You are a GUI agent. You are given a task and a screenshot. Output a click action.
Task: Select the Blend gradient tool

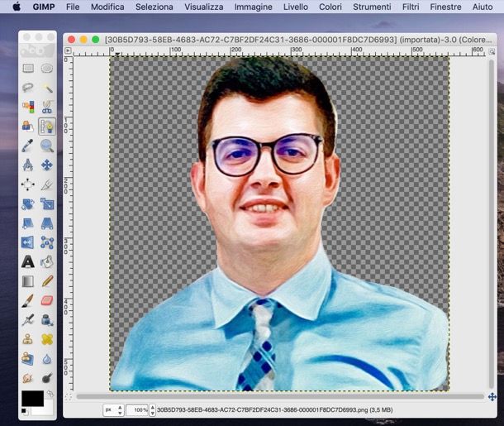pos(28,281)
